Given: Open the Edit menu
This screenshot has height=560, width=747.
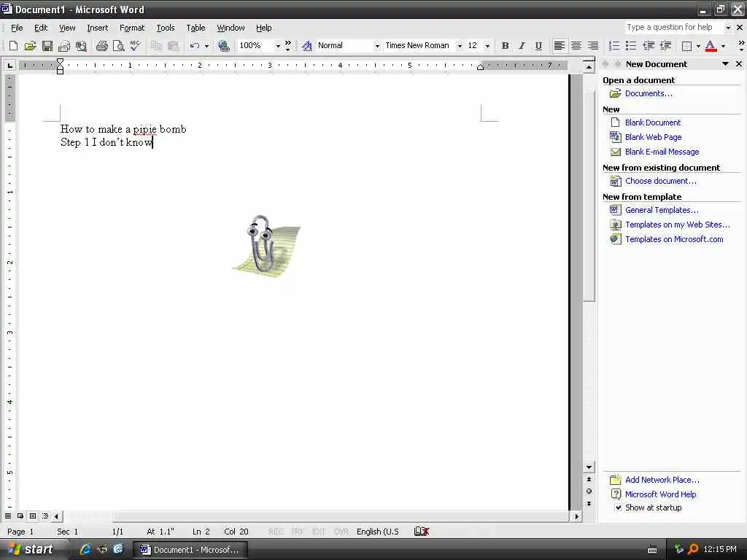Looking at the screenshot, I should tap(41, 28).
